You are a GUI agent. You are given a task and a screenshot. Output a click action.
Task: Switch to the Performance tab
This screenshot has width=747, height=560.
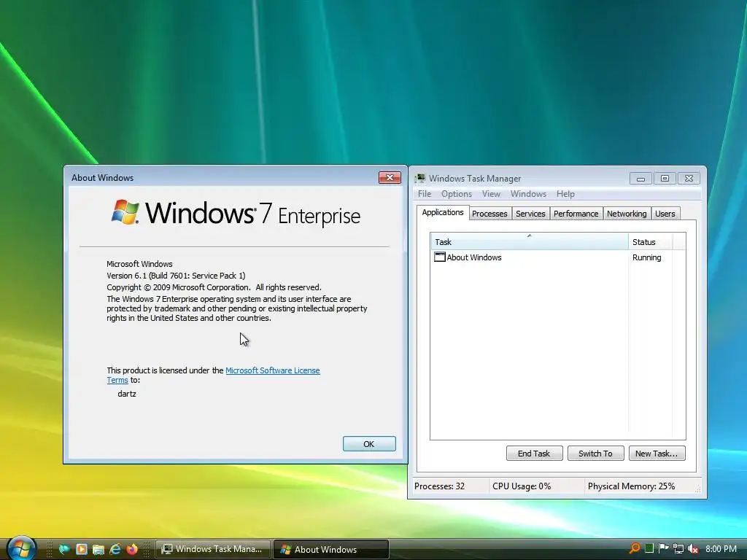coord(576,214)
